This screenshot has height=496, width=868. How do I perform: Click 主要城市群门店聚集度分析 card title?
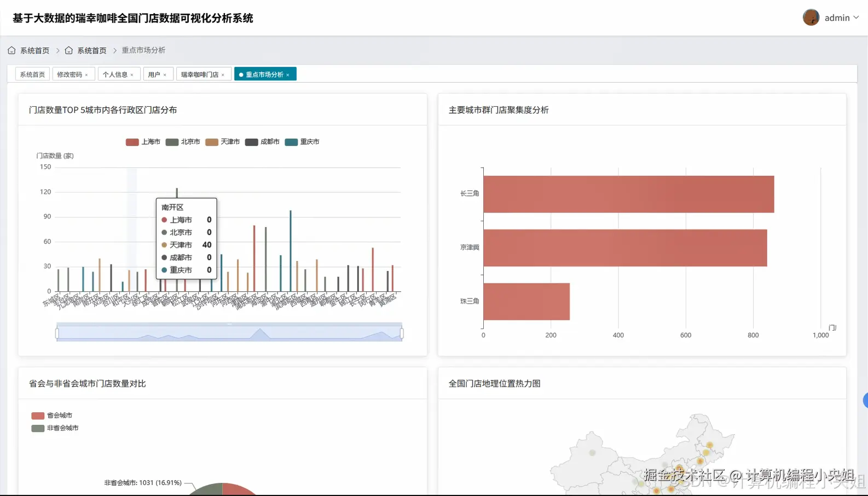[499, 110]
